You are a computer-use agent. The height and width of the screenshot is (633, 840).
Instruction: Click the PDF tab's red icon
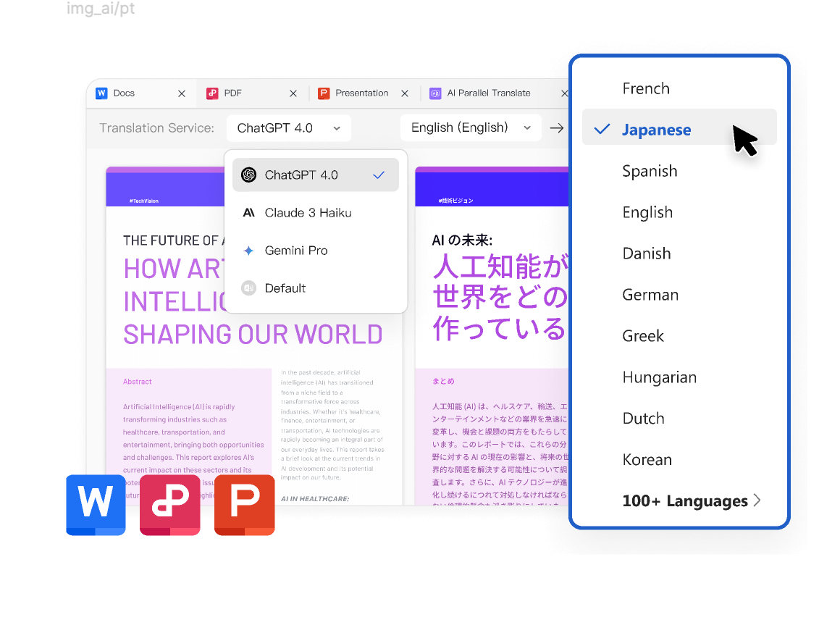(212, 93)
